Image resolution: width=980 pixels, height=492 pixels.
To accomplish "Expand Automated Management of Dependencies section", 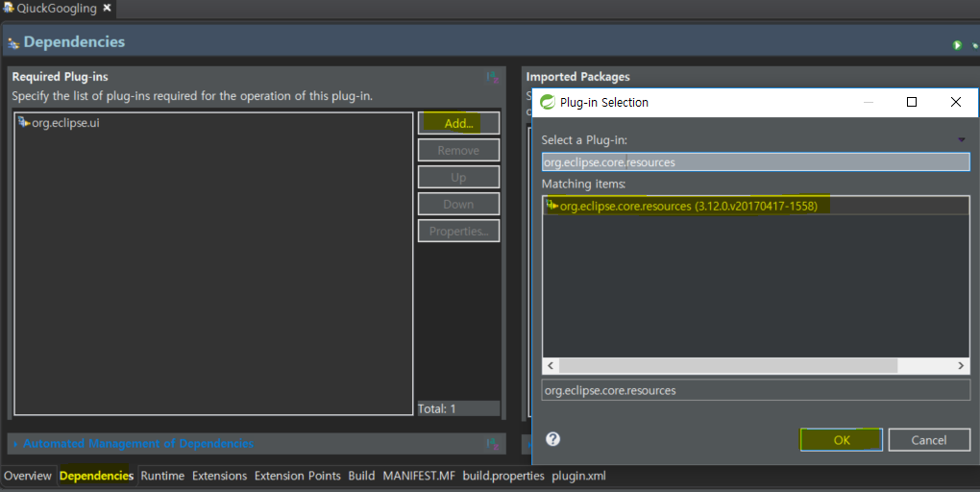I will (x=137, y=443).
